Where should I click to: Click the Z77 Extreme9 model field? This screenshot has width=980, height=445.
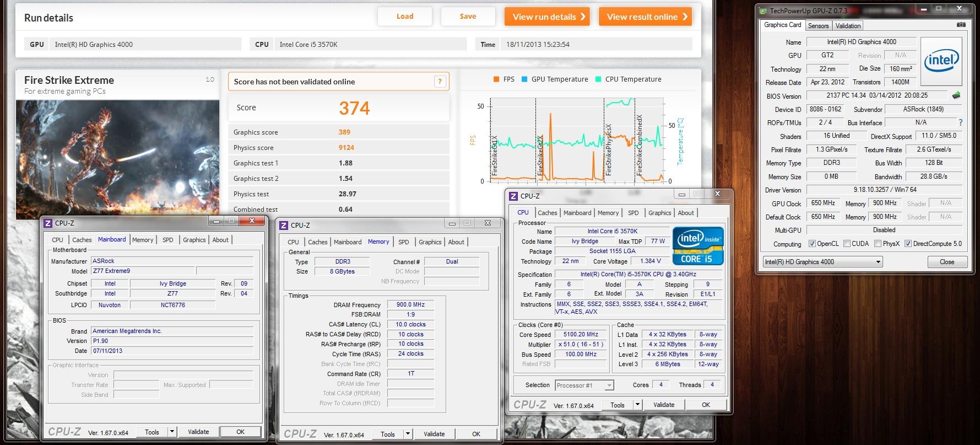(142, 271)
